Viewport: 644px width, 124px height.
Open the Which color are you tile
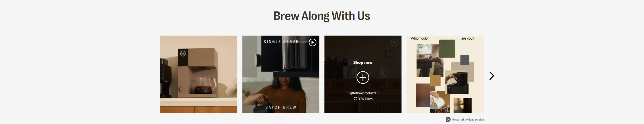[x=445, y=74]
